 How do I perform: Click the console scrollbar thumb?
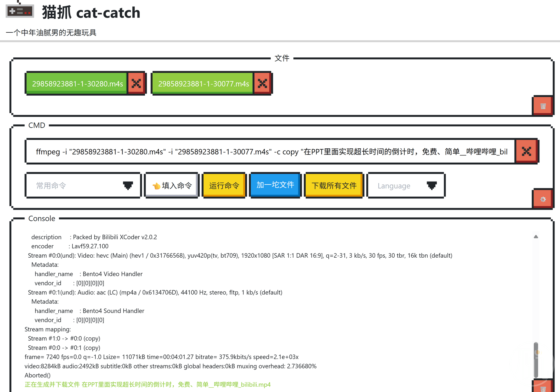(x=536, y=360)
